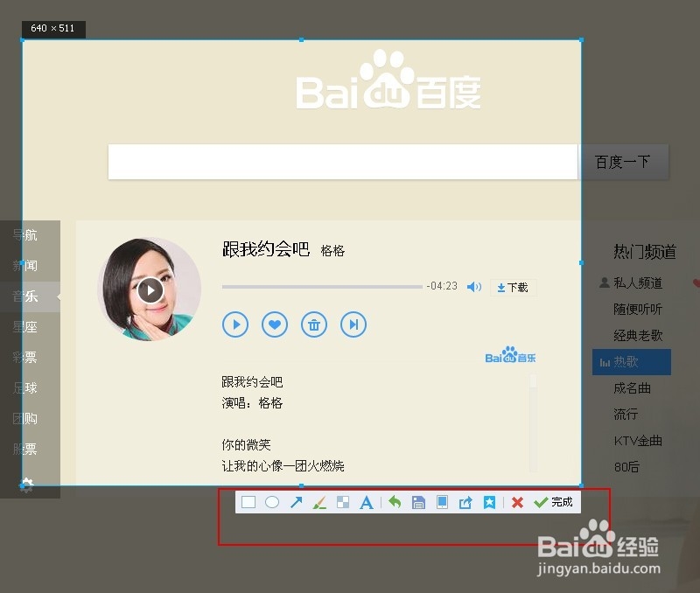Mute the speaker volume icon
The image size is (700, 593).
pos(474,286)
